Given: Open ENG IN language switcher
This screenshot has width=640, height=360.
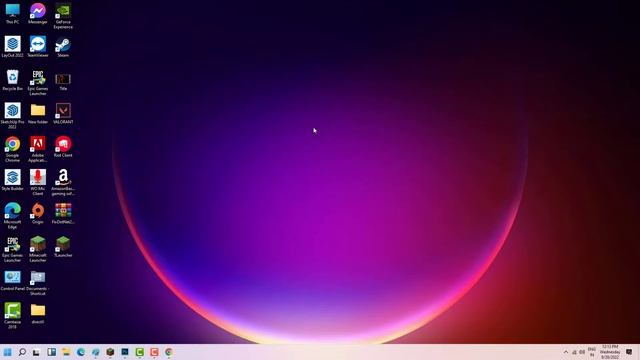Looking at the screenshot, I should (x=591, y=352).
